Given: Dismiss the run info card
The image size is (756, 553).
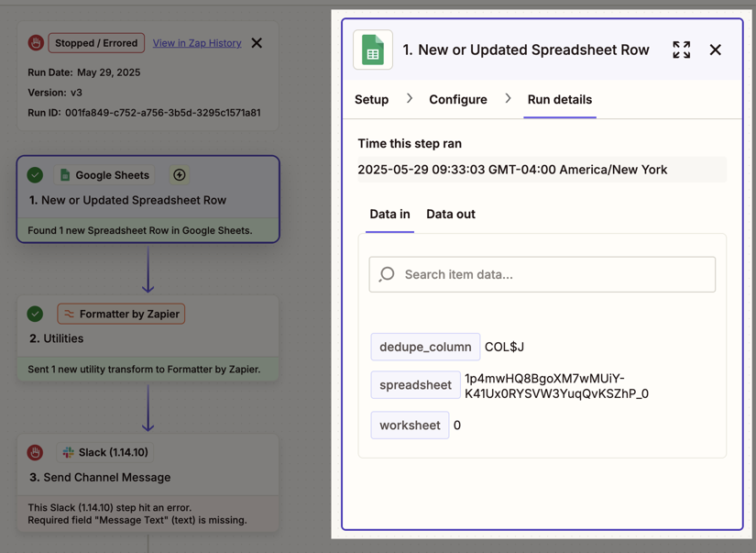Looking at the screenshot, I should coord(257,43).
